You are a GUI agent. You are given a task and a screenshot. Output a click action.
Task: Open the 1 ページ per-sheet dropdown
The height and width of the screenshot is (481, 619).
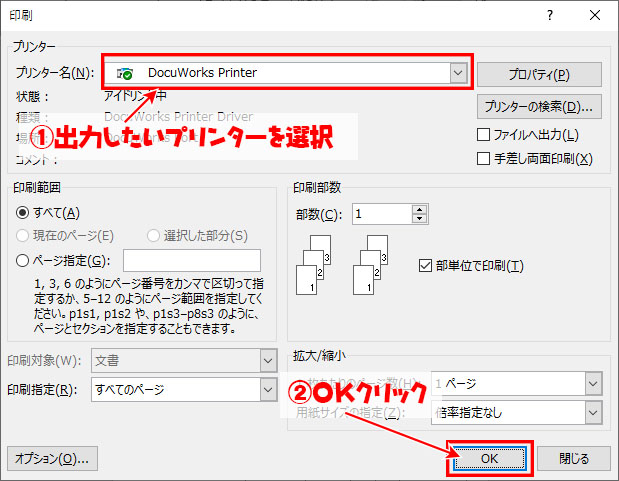point(517,383)
